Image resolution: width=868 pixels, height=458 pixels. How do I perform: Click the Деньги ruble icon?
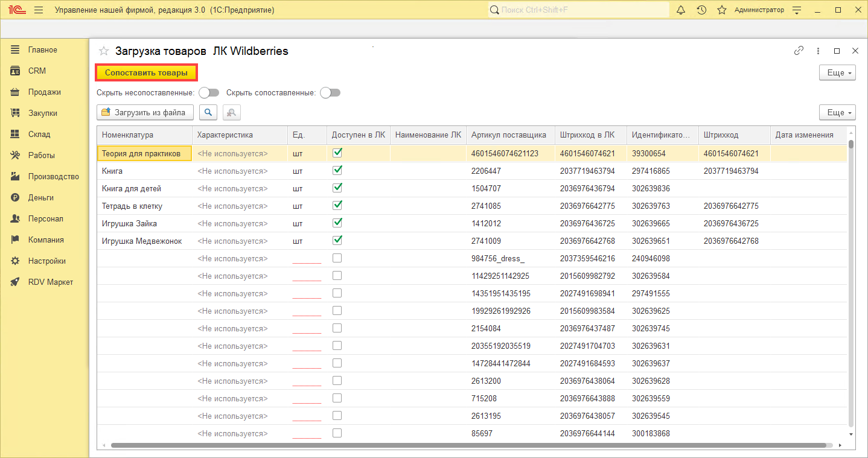tap(16, 197)
